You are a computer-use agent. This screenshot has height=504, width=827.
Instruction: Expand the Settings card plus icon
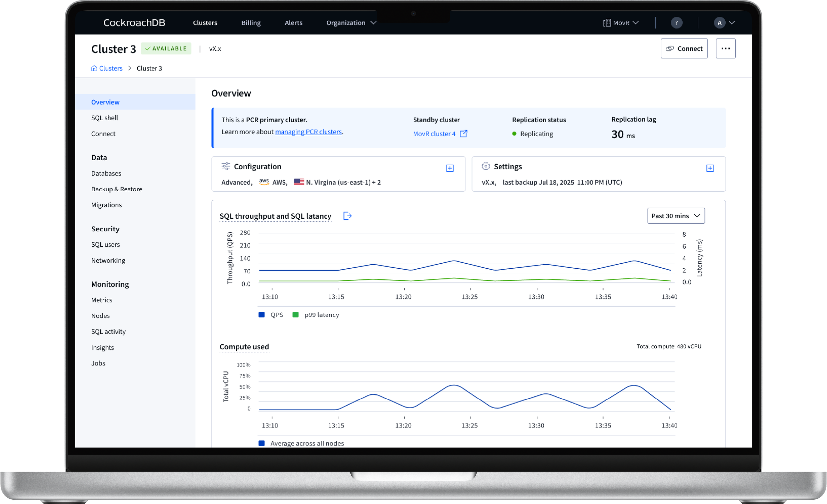coord(710,168)
